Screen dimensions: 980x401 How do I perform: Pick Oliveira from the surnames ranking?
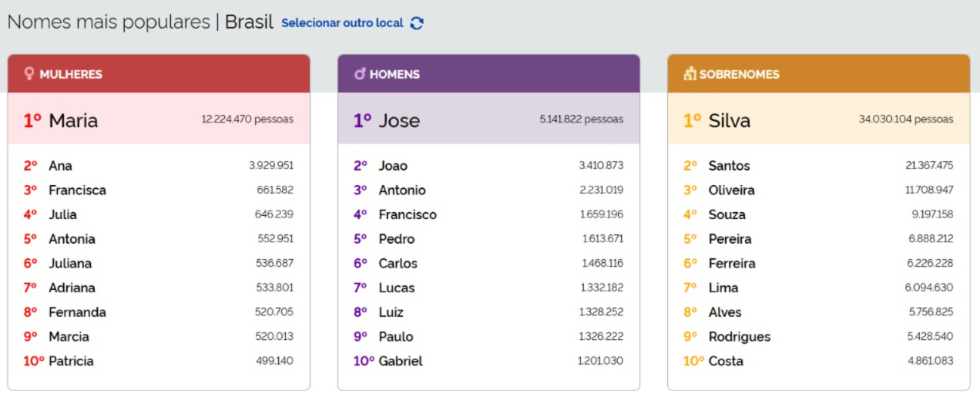coord(731,190)
